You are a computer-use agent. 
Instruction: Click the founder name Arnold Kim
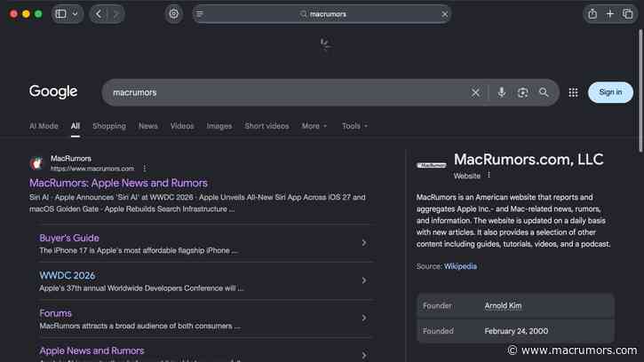click(x=503, y=306)
